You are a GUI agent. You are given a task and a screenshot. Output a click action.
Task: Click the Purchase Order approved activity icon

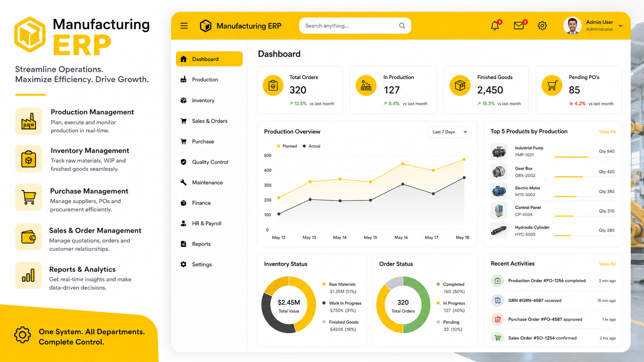pyautogui.click(x=497, y=319)
